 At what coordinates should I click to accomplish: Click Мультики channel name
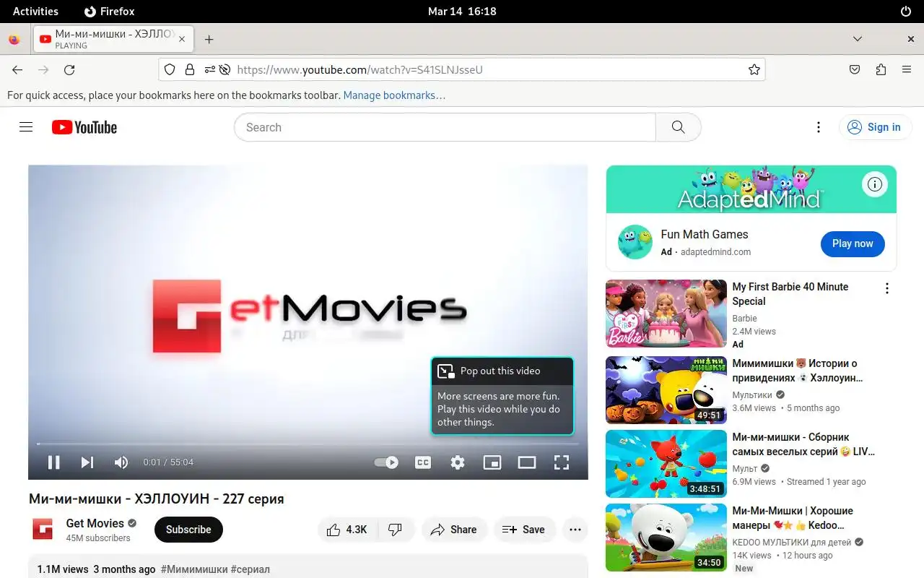coord(752,395)
